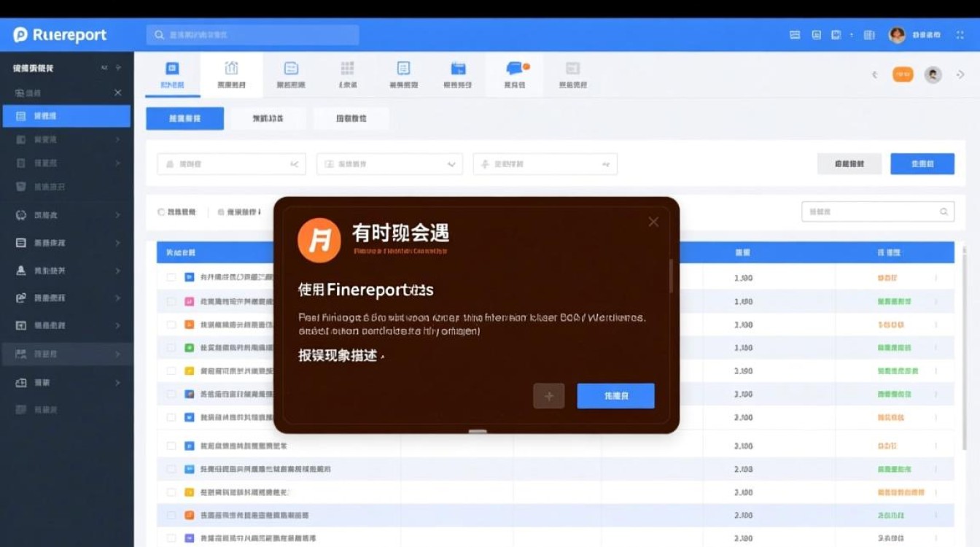This screenshot has width=980, height=547.
Task: Click the Ruereport logo in the header
Action: coord(60,35)
